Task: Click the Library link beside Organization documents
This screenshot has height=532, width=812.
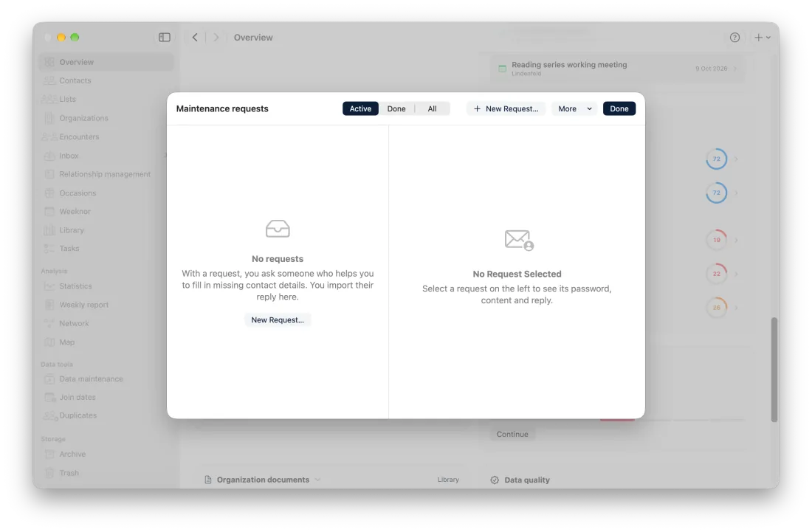Action: (448, 480)
